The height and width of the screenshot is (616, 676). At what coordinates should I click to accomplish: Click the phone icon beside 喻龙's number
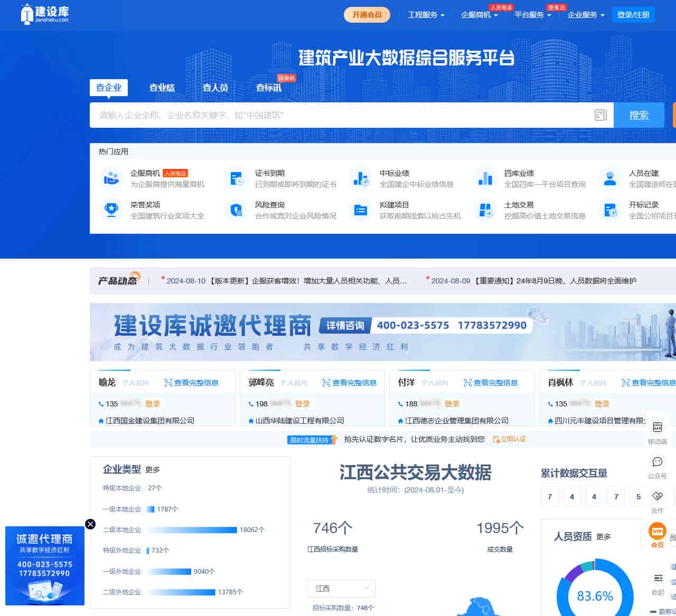coord(101,404)
